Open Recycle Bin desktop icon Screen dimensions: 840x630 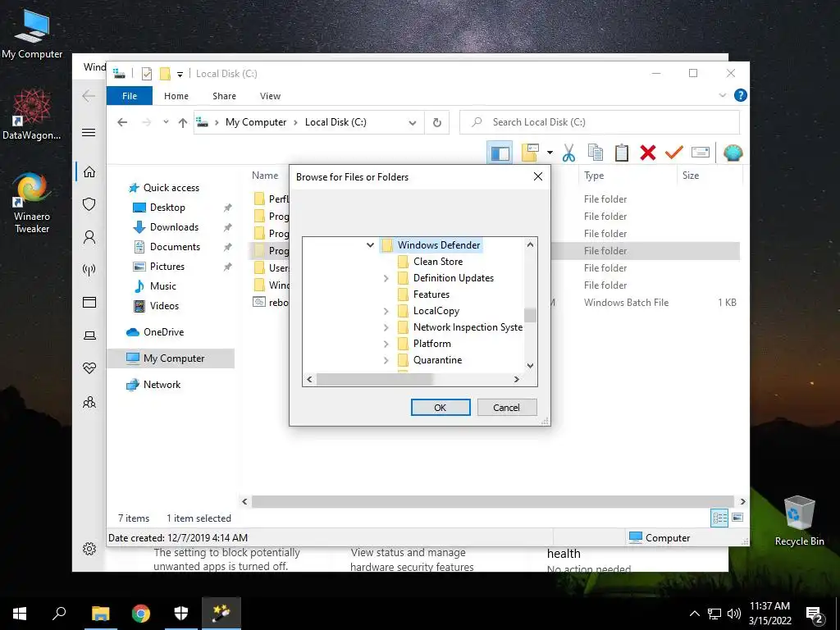(x=799, y=521)
